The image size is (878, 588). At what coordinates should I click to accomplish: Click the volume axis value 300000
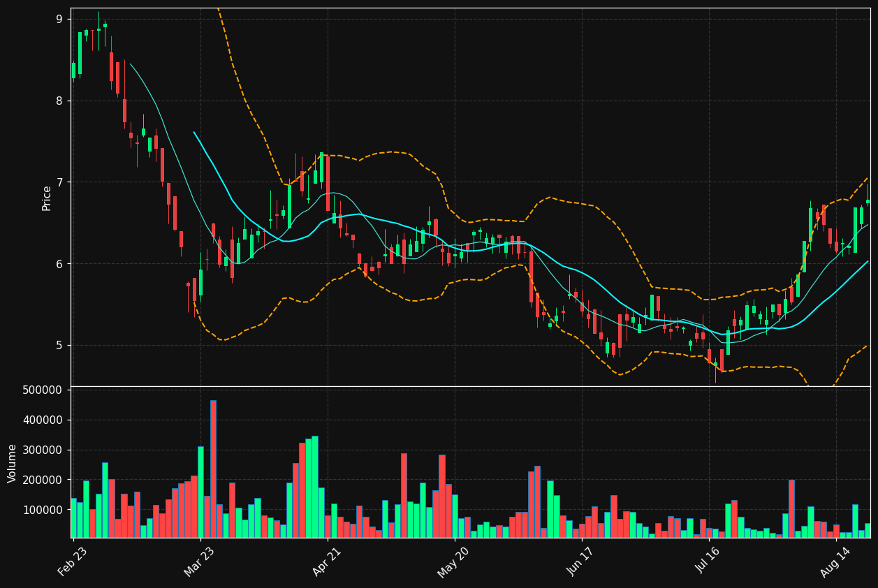click(x=43, y=450)
